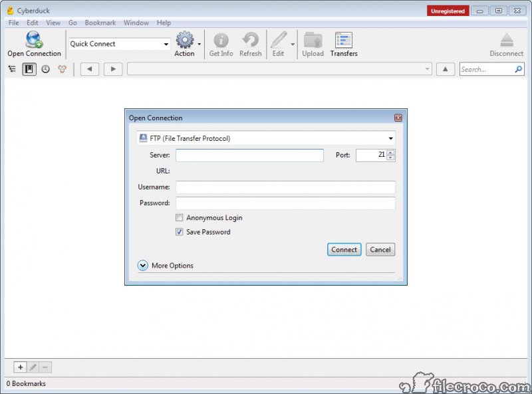The height and width of the screenshot is (394, 532).
Task: Click the Upload folder icon
Action: [313, 40]
